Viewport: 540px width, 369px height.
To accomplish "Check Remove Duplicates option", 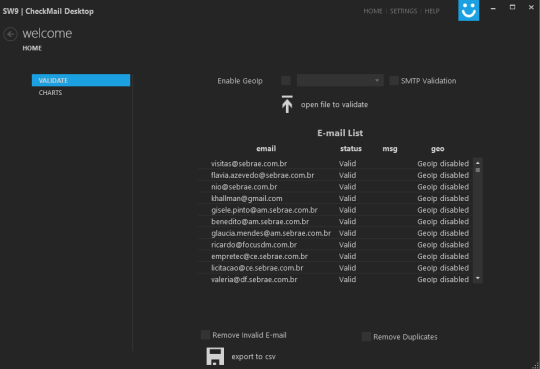I will (366, 336).
